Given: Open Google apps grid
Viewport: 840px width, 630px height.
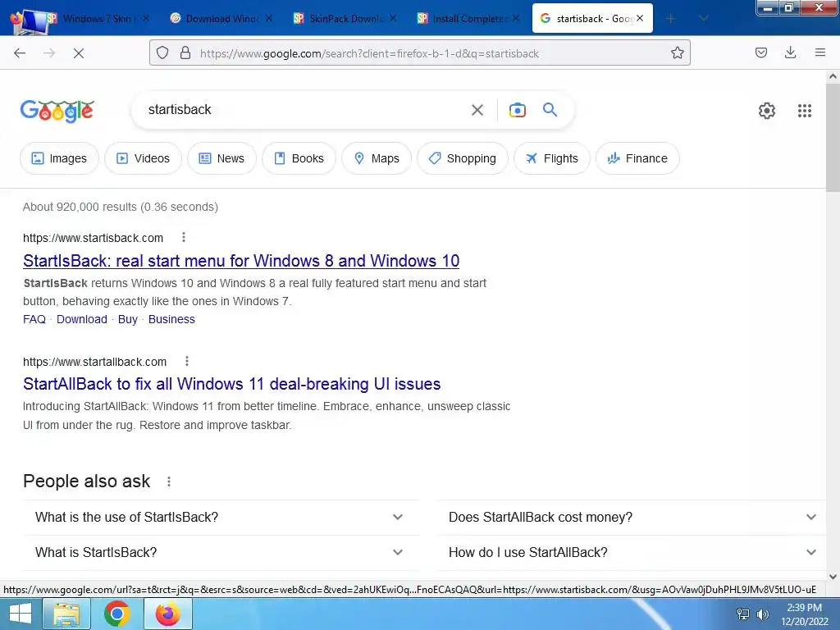Looking at the screenshot, I should (805, 111).
